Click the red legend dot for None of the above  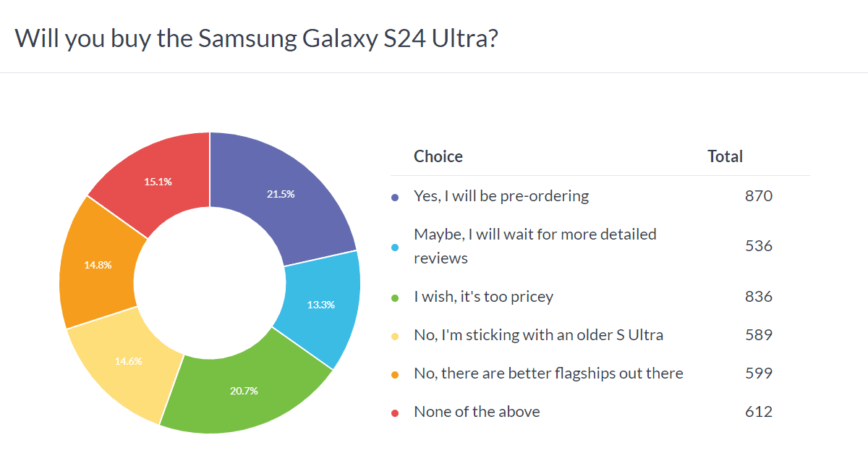[x=395, y=413]
